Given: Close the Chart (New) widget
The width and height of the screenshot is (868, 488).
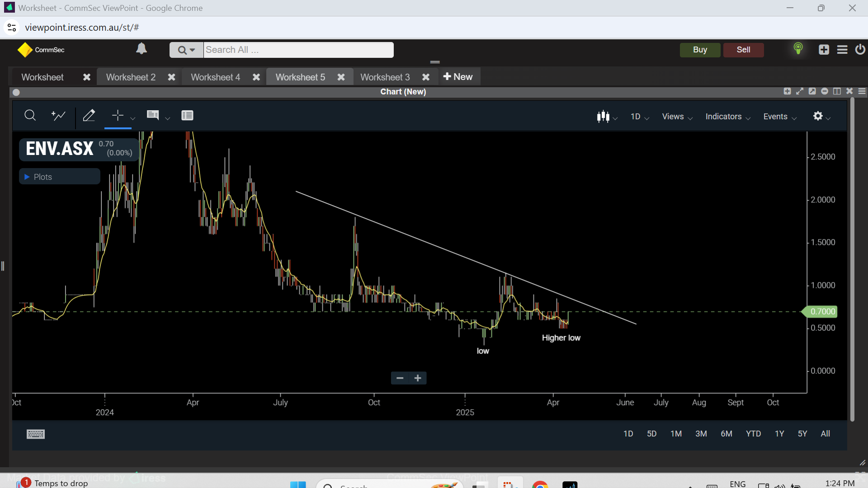Looking at the screenshot, I should [x=849, y=91].
